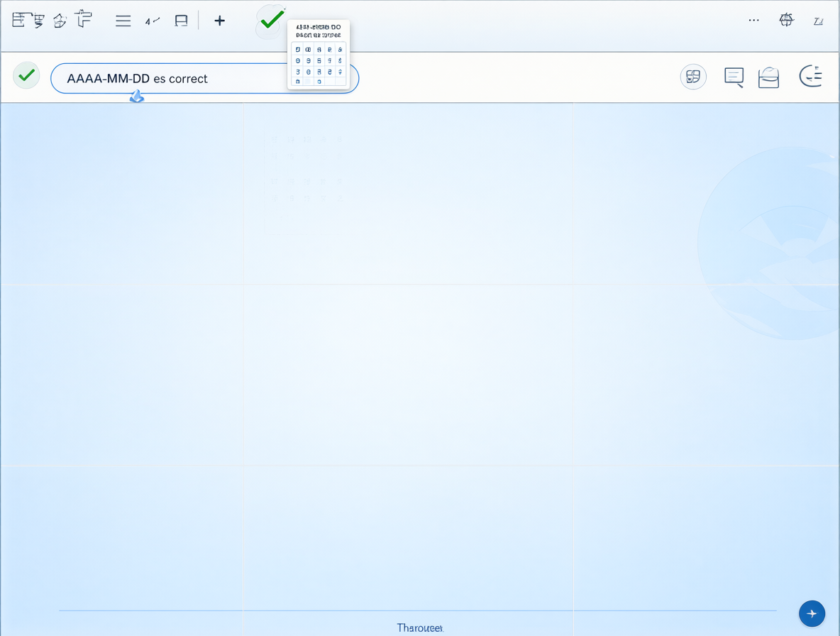Click the blue droplet marker under the input field
840x636 pixels.
coord(137,97)
